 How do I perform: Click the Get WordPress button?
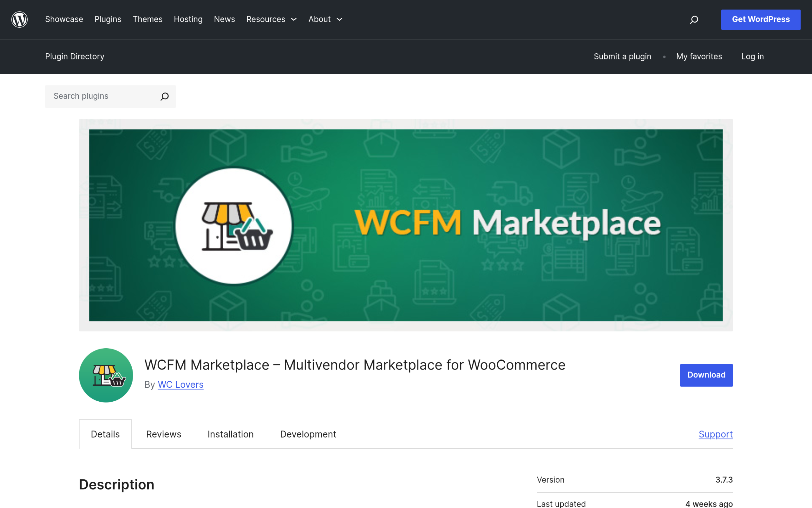[761, 19]
